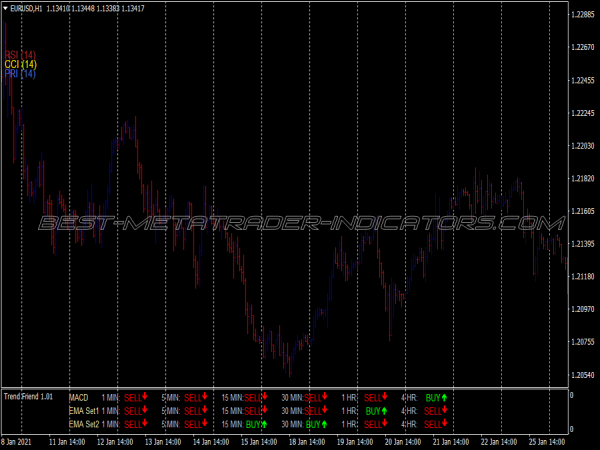Click the 15 Jan 14:00 time label
The image size is (600, 450).
click(259, 442)
